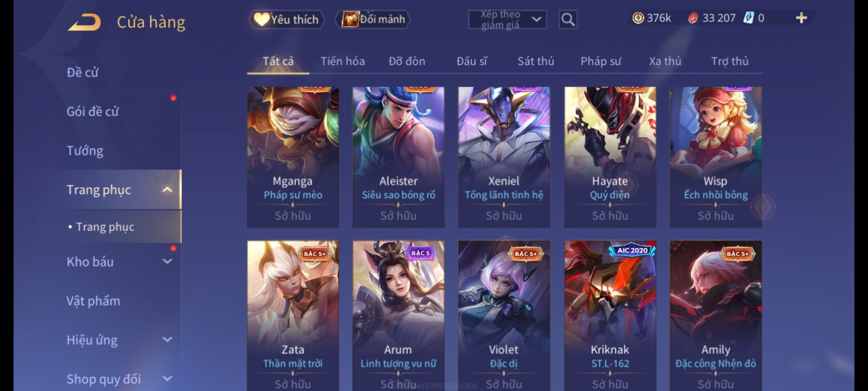
Task: Expand the Shop quy đổi section
Action: [167, 379]
